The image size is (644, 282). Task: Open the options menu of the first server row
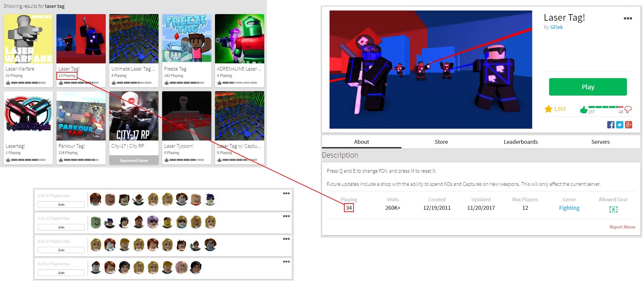point(286,193)
